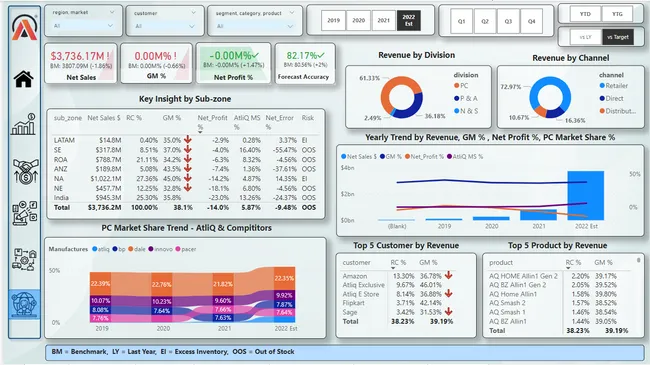Click the Net Sales KPI card

81,63
